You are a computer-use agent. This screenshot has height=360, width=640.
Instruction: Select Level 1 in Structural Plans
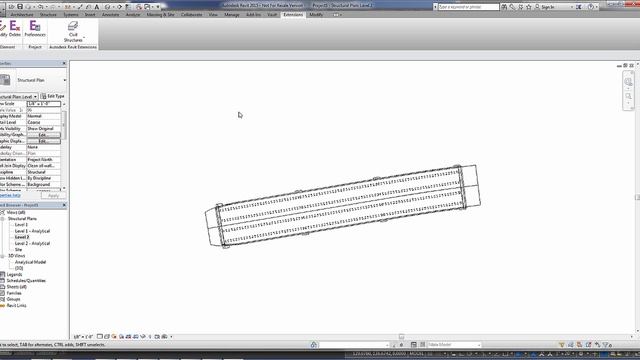(x=21, y=225)
